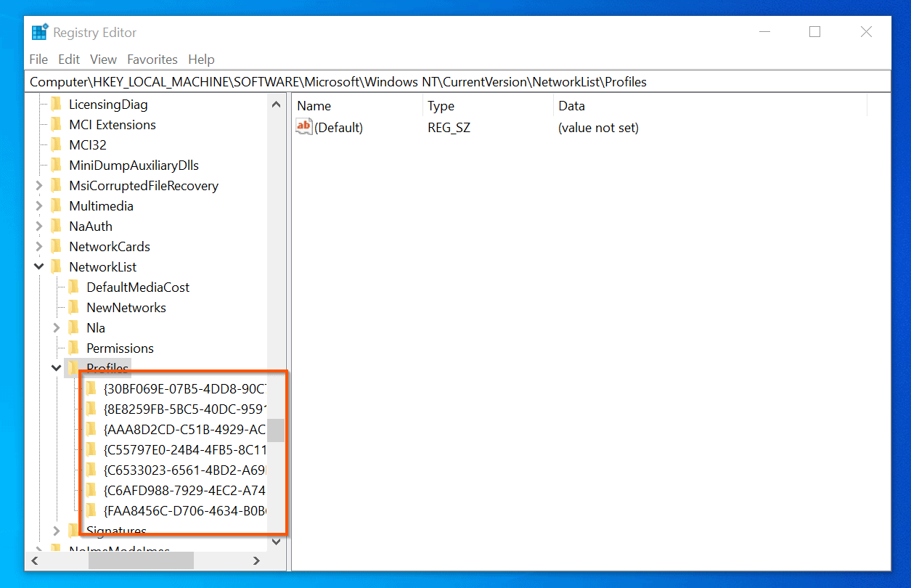
Task: Click the ab string icon beside (Default)
Action: click(x=303, y=126)
